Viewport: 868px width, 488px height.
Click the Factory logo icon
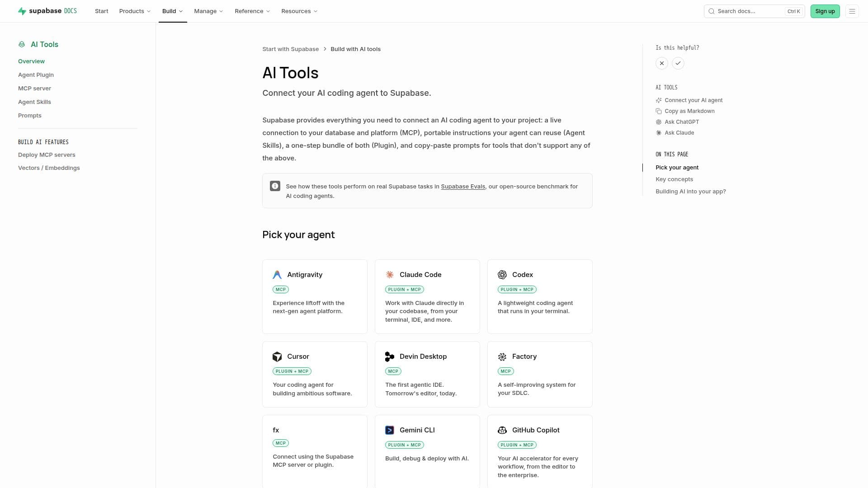502,357
